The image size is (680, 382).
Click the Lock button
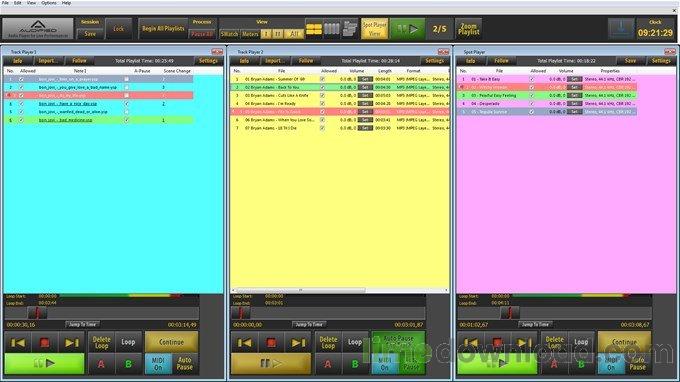pyautogui.click(x=118, y=29)
